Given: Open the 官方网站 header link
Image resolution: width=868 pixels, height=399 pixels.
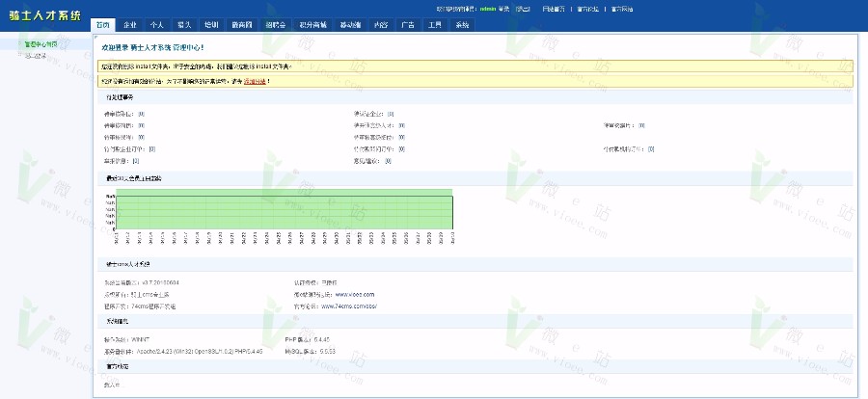Looking at the screenshot, I should coord(622,9).
